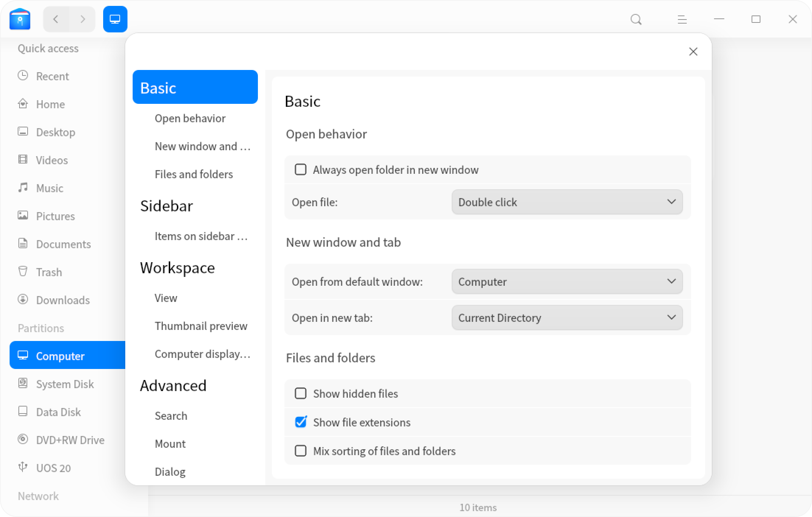Open the Videos folder in the sidebar
The image size is (812, 517).
point(52,160)
